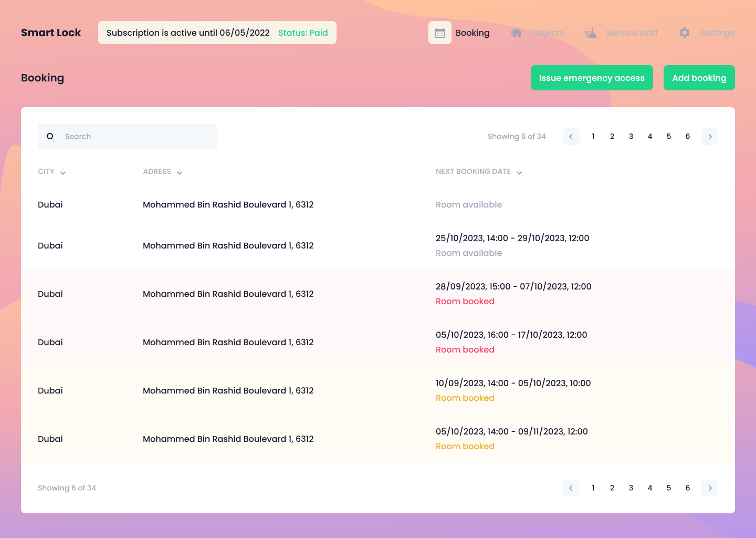Go to next page in top pagination
Image resolution: width=756 pixels, height=538 pixels.
click(x=710, y=137)
